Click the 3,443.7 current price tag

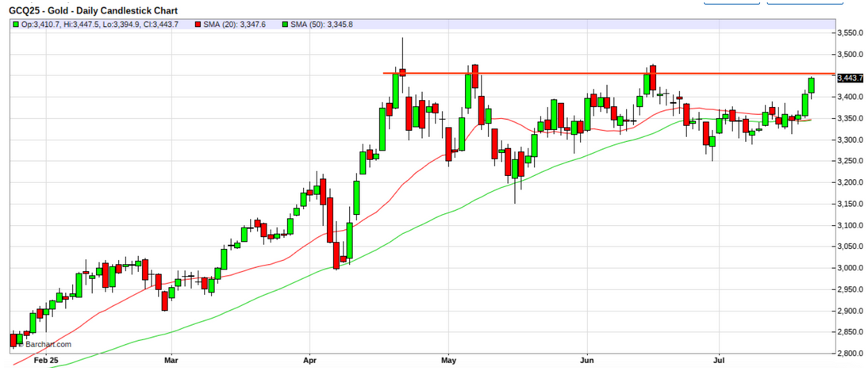coord(849,78)
